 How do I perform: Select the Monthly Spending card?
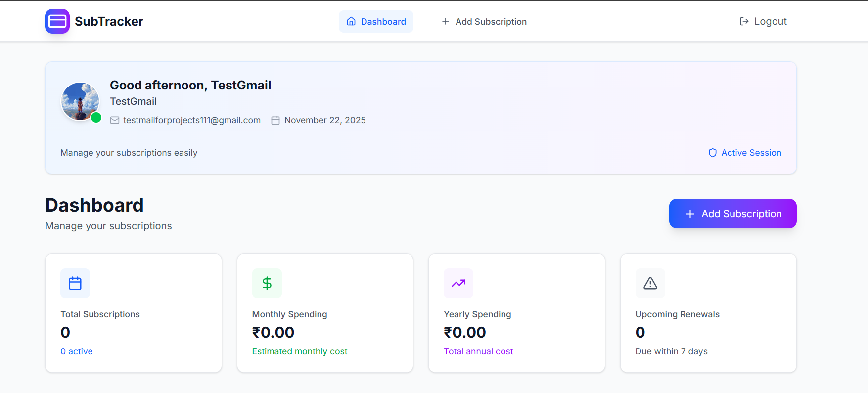tap(325, 313)
